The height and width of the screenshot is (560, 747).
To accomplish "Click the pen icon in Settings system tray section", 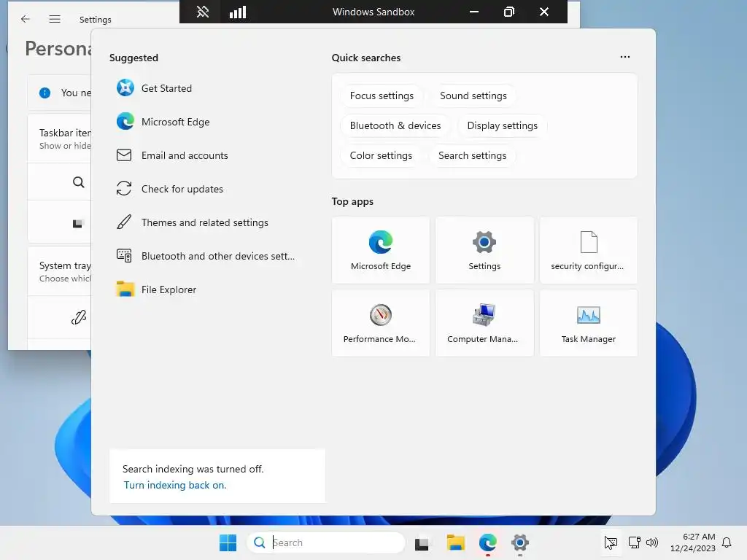I will pyautogui.click(x=79, y=317).
